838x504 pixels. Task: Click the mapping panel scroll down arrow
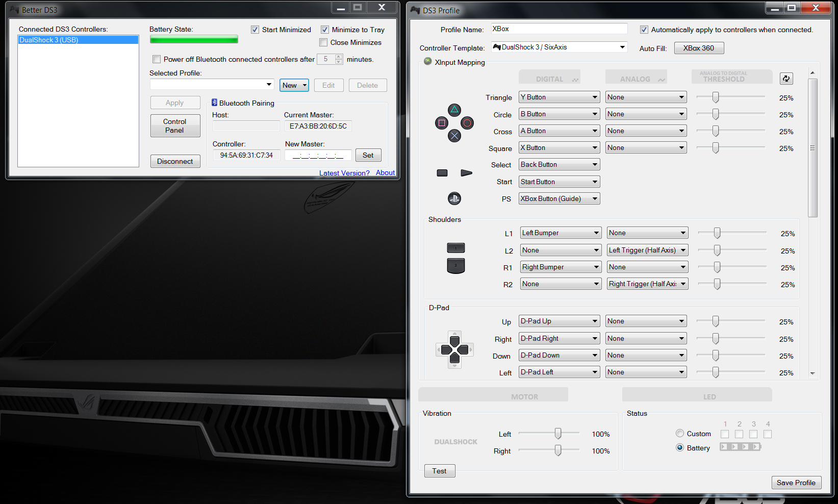[x=812, y=373]
